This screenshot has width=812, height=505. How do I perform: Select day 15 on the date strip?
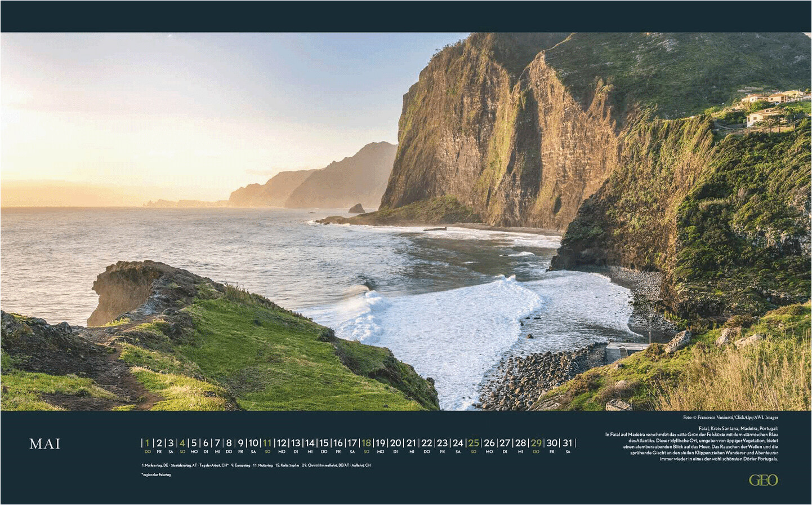(323, 444)
